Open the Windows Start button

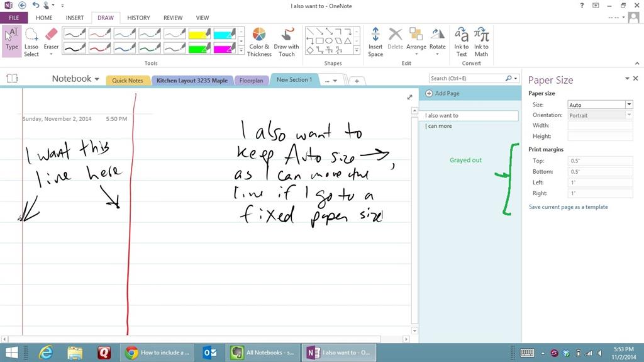pos(11,353)
